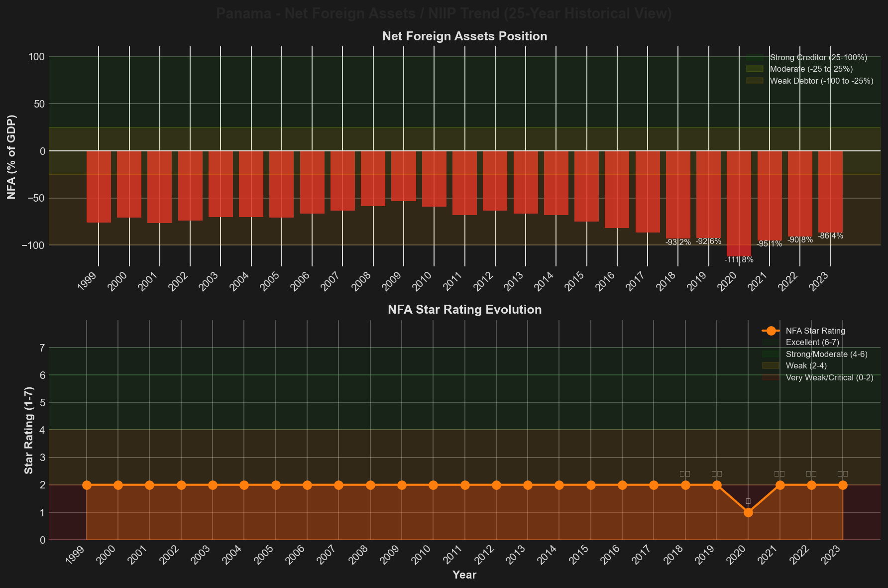The width and height of the screenshot is (888, 588).
Task: Select the 1999 star rating data point
Action: point(87,485)
